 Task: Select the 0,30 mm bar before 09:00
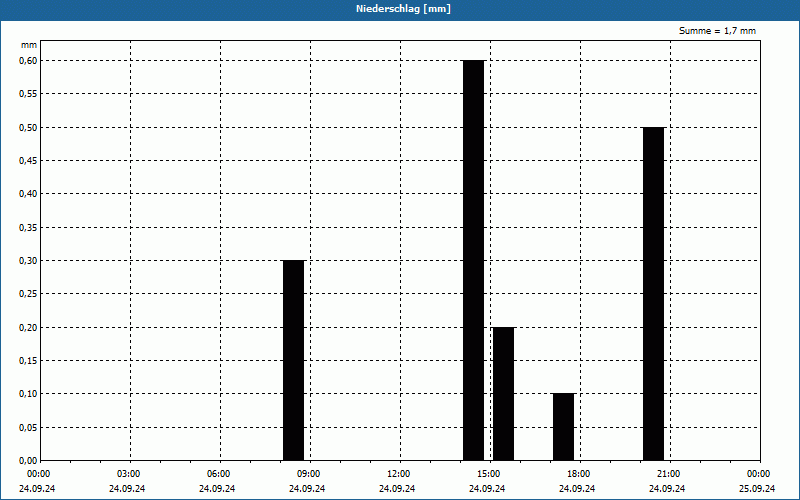coord(293,360)
